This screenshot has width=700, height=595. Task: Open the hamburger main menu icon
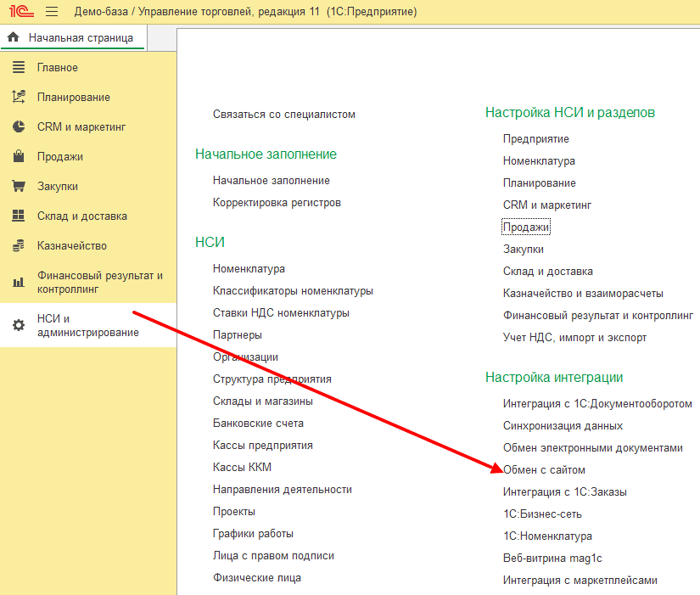point(52,11)
